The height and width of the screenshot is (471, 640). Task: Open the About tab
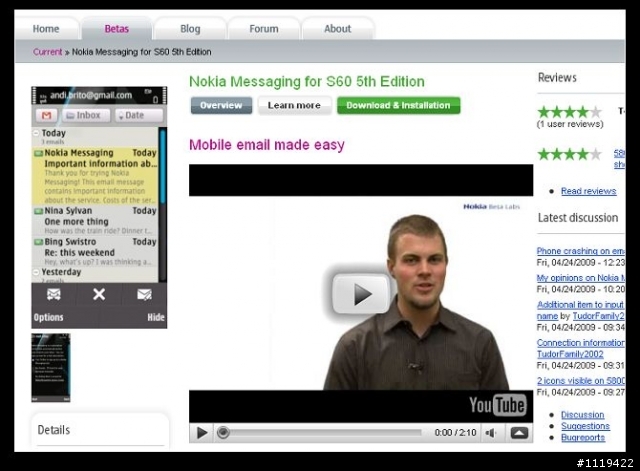(338, 29)
